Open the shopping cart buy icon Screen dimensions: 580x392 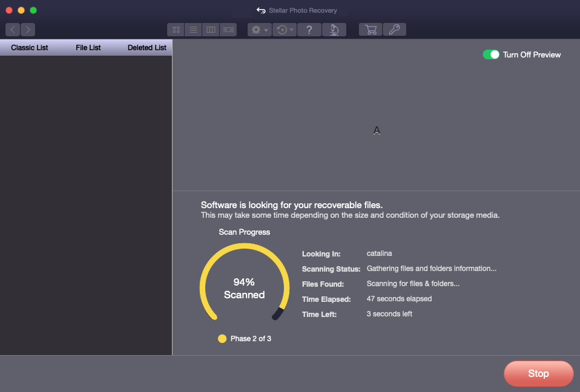click(x=371, y=30)
